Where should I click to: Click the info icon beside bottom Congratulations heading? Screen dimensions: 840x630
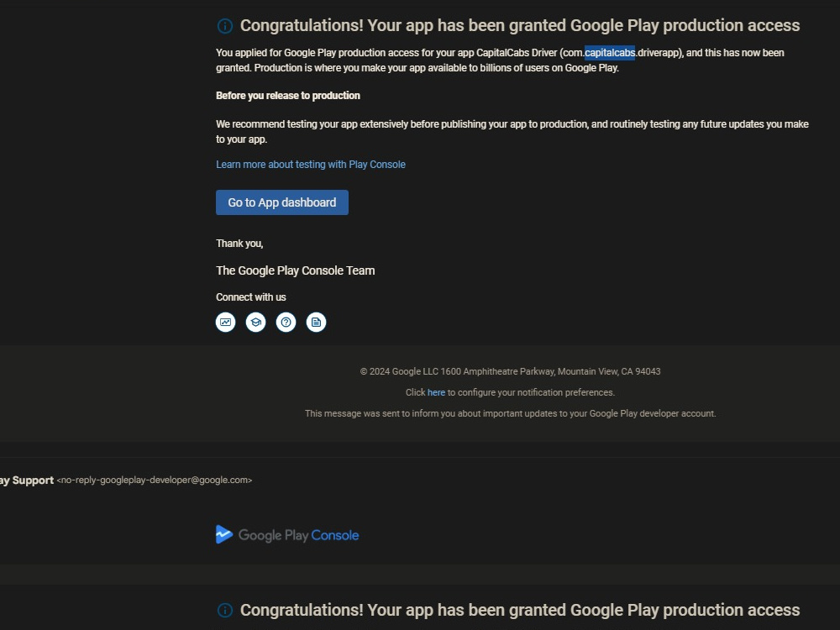(225, 610)
